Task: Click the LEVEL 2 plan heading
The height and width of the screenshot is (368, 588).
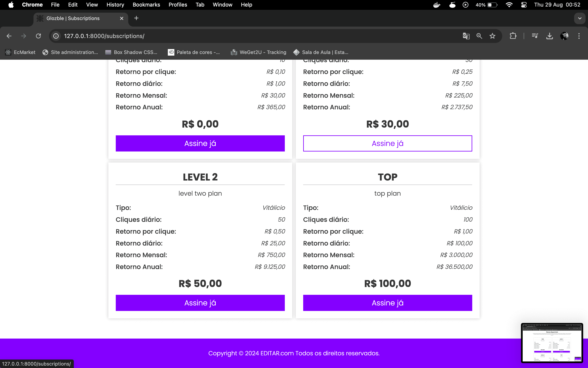Action: tap(200, 177)
